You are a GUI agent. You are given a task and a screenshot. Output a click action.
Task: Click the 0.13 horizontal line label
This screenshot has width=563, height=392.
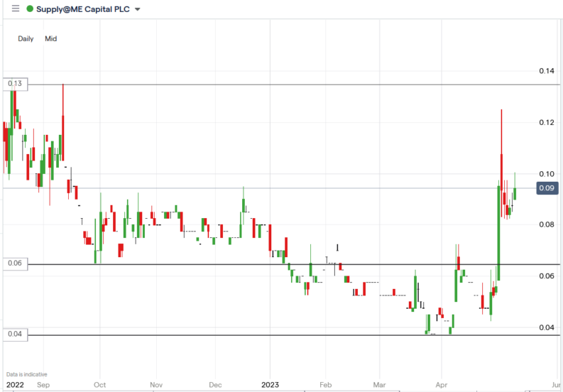tap(15, 84)
